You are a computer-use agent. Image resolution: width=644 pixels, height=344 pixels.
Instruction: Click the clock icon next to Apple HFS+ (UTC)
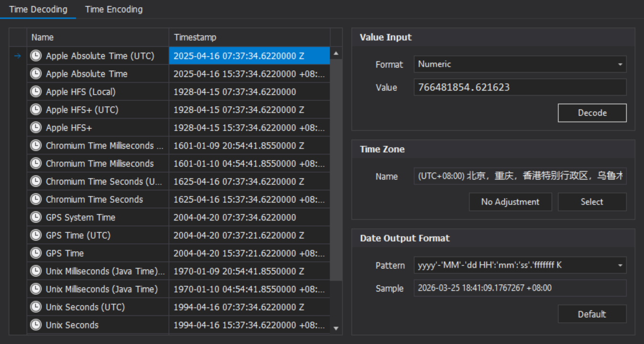tap(36, 110)
